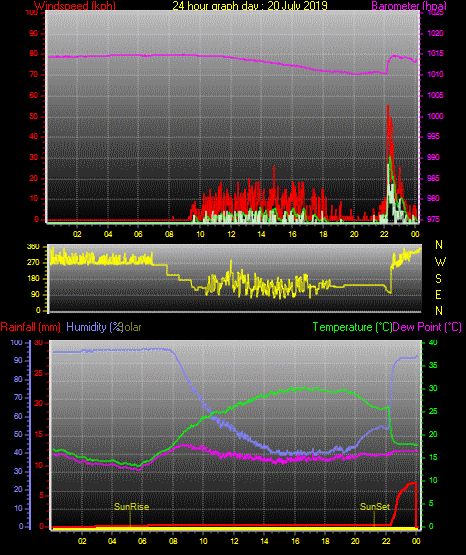Click hour label 18 under the temperature graph
The height and width of the screenshot is (555, 466).
point(325,541)
